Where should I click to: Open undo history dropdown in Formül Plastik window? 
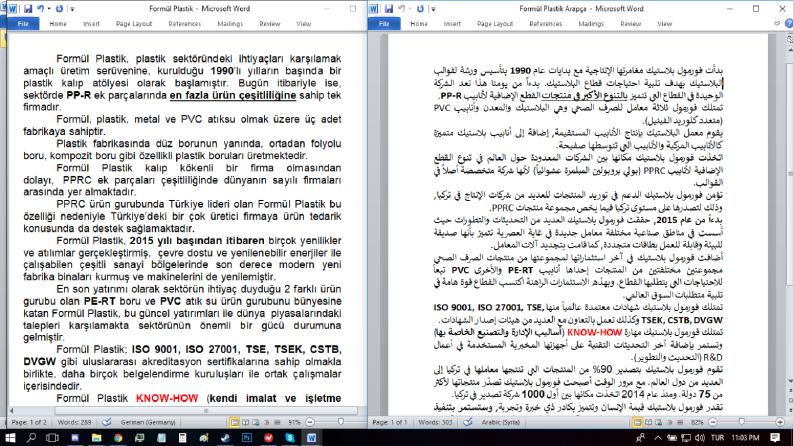point(48,9)
